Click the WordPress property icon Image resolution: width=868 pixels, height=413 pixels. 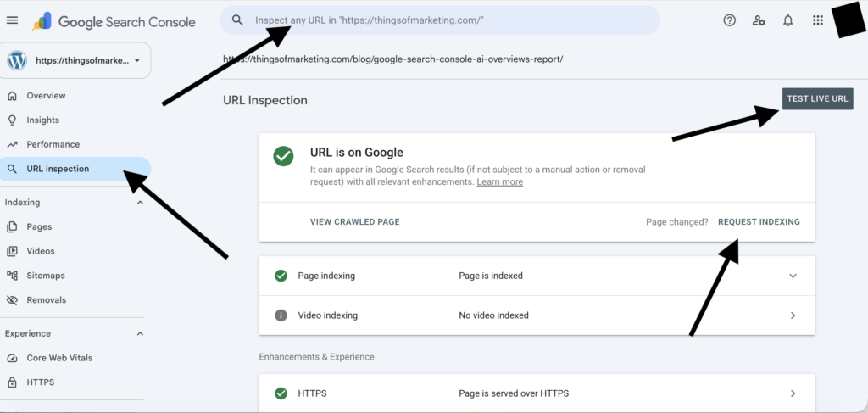[17, 60]
